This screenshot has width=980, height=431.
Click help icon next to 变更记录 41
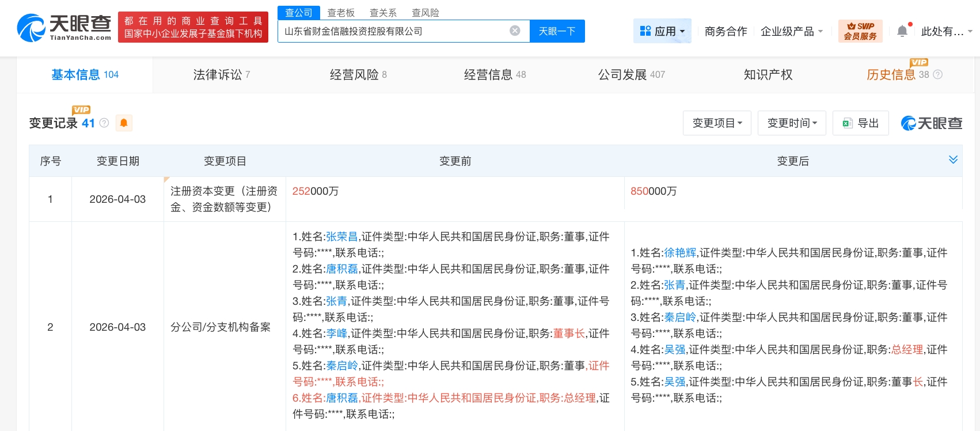104,123
